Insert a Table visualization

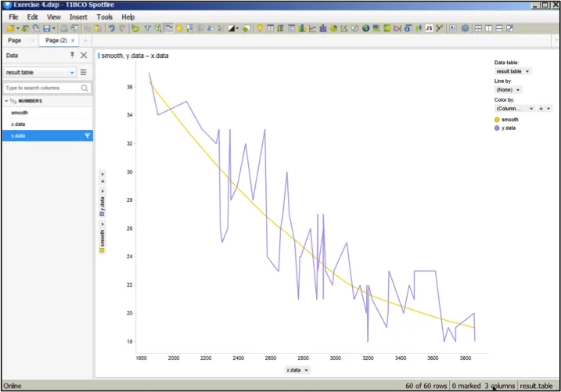coord(270,28)
